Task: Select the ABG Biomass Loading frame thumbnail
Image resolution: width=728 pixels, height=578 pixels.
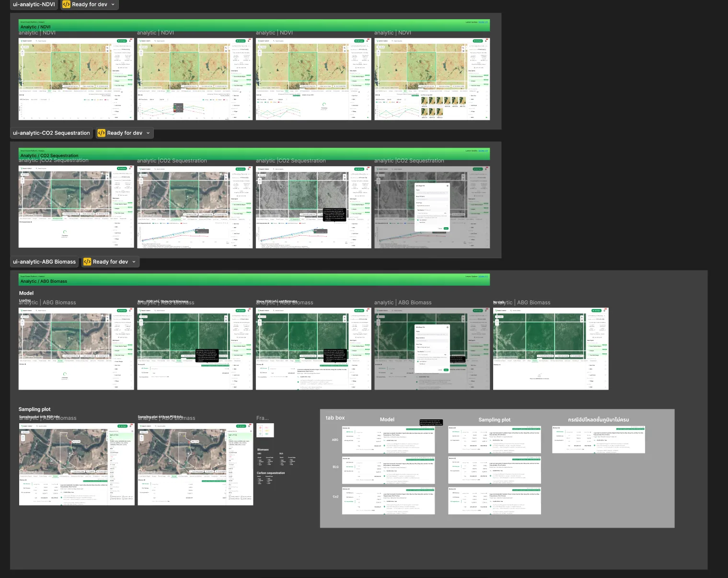Action: [76, 349]
